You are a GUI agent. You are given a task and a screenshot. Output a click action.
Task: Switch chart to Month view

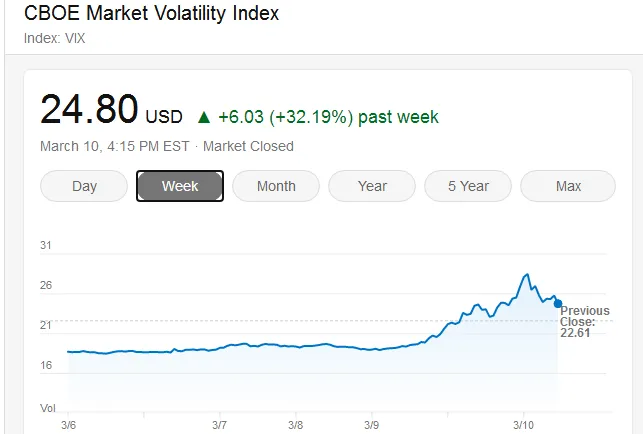pos(276,186)
